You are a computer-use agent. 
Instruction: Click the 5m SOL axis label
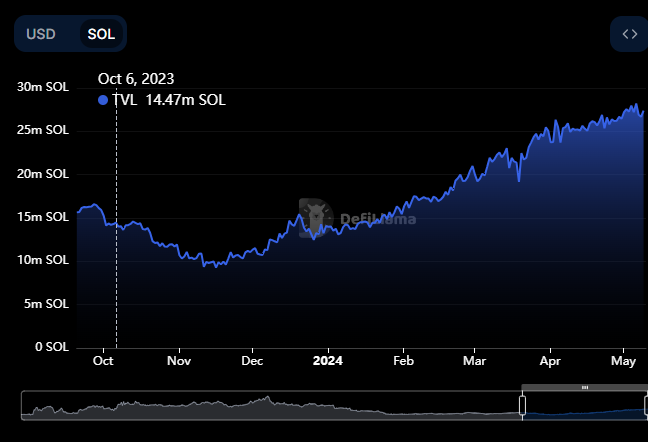tap(46, 304)
